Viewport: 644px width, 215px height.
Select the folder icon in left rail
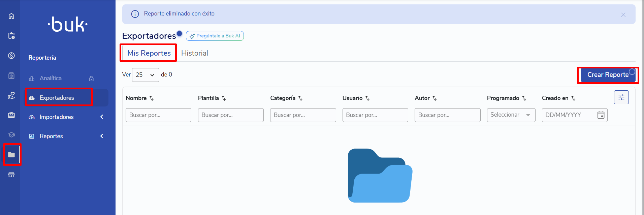[x=11, y=155]
